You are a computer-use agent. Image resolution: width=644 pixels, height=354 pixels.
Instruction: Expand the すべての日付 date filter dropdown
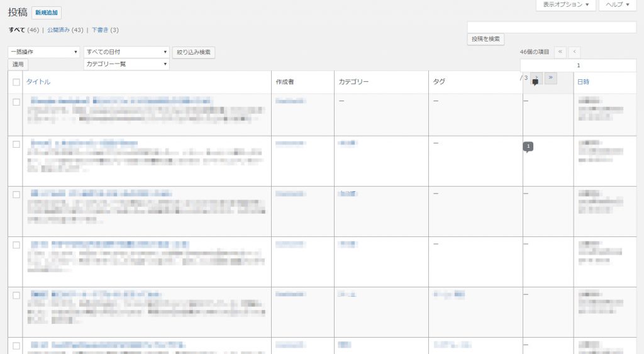126,52
